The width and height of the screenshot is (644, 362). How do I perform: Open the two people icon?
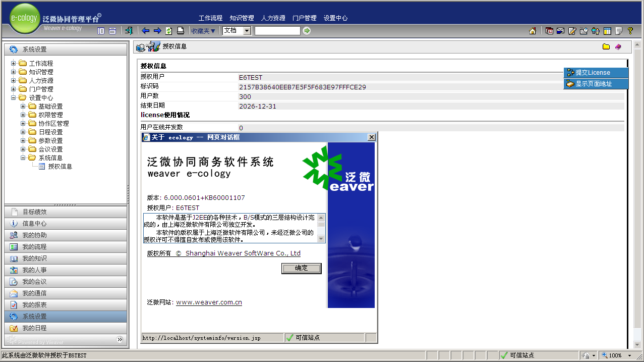(596, 31)
